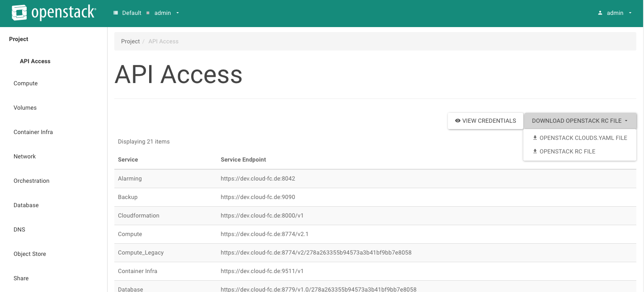Click download icon beside OpenStack RC File entry
The image size is (644, 292).
[x=535, y=152]
